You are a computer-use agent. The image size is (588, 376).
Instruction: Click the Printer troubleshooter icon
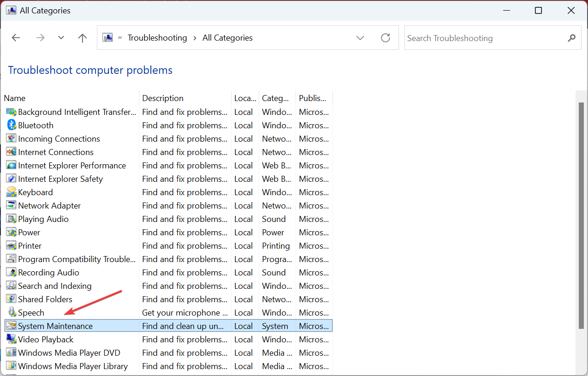click(x=11, y=245)
